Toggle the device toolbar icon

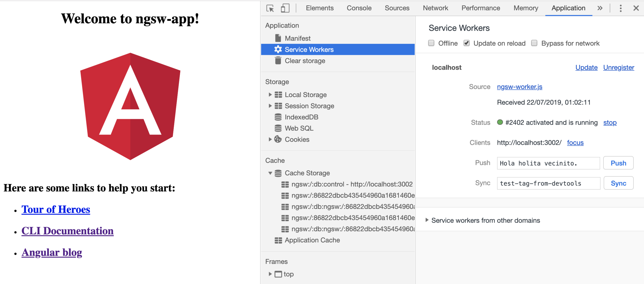tap(285, 8)
